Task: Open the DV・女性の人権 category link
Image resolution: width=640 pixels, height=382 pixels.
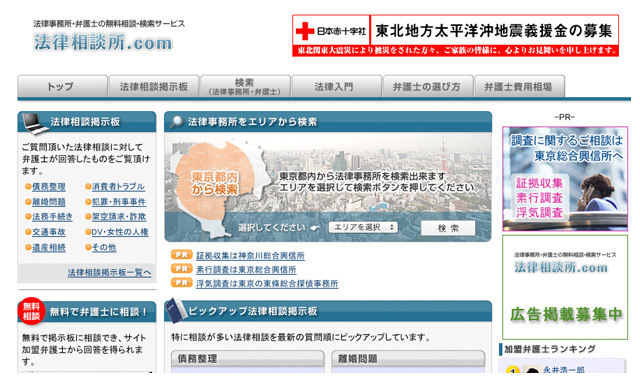Action: [x=120, y=232]
